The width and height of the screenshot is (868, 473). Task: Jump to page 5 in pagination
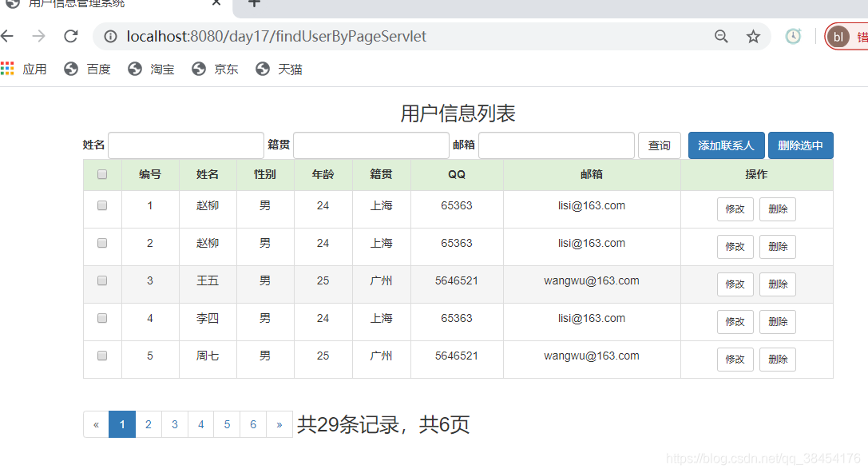pyautogui.click(x=227, y=424)
